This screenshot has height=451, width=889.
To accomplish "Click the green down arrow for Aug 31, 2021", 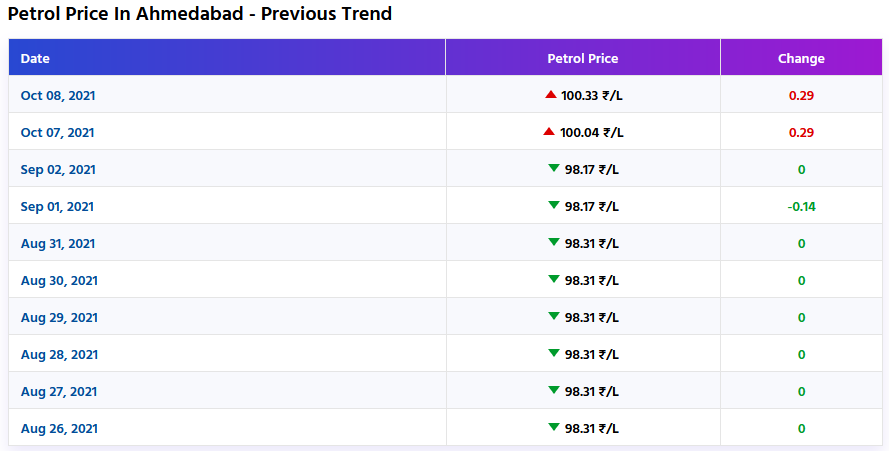I will [553, 242].
